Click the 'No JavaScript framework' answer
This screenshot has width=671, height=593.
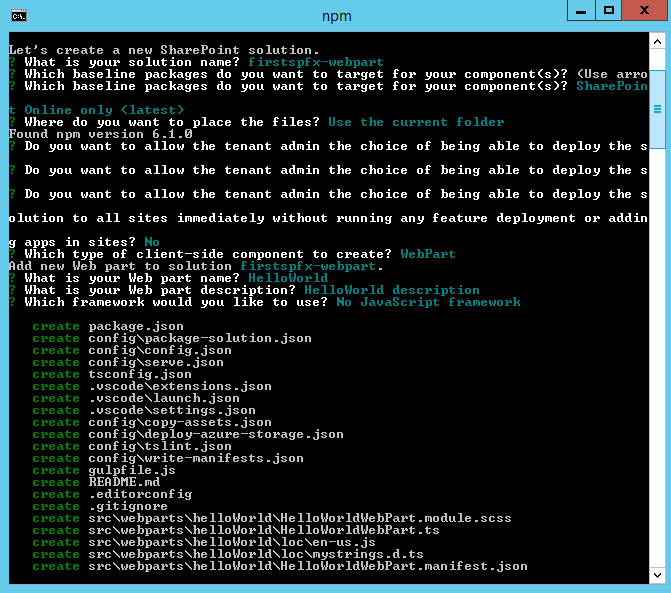pyautogui.click(x=428, y=302)
